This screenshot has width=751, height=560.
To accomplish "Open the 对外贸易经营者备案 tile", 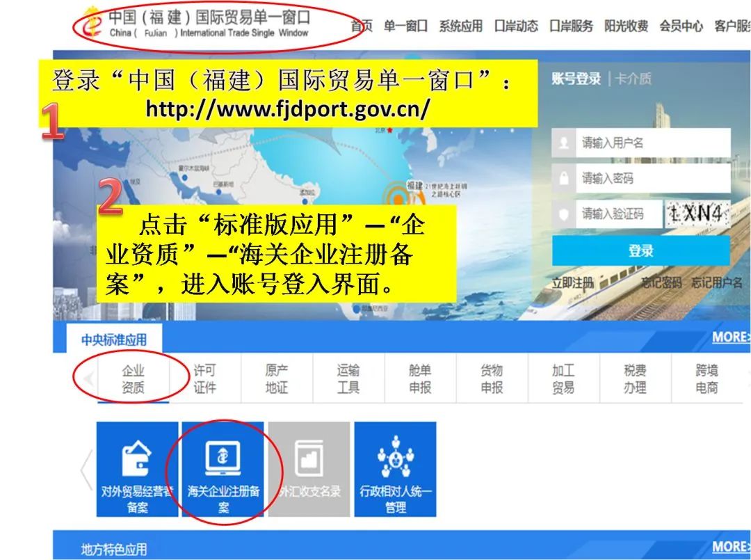I will pos(137,469).
